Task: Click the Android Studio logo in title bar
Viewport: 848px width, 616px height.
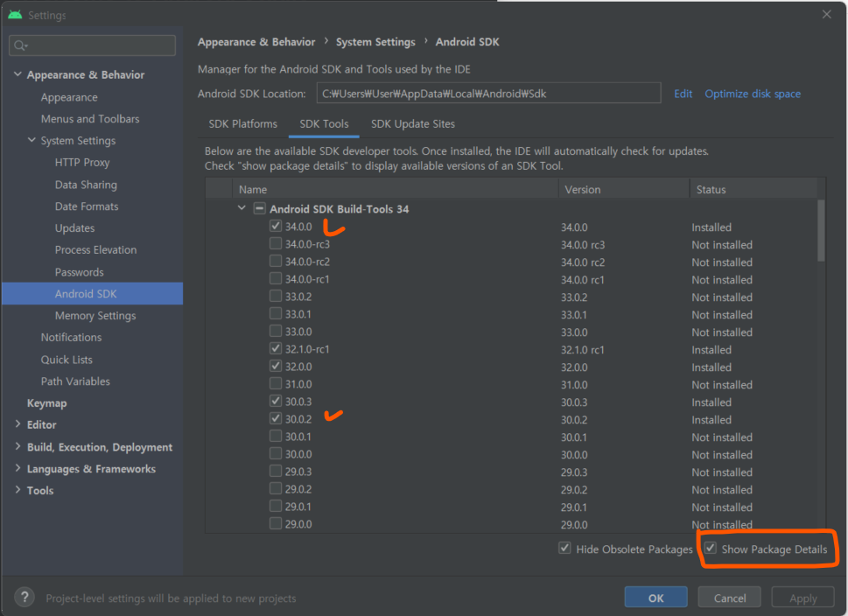Action: coord(15,15)
